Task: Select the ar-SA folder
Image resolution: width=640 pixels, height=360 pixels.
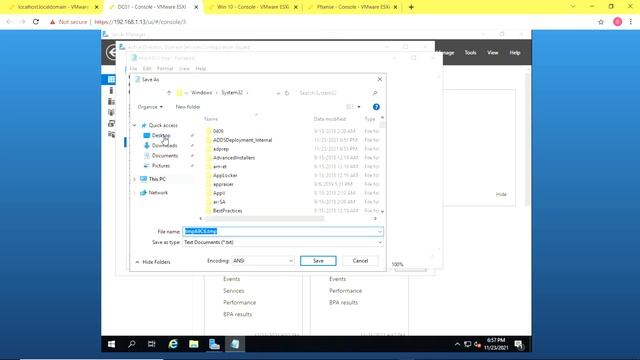Action: tap(219, 202)
